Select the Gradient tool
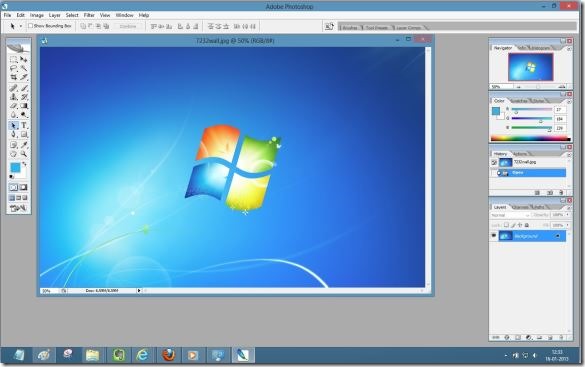The height and width of the screenshot is (367, 585). click(x=24, y=106)
